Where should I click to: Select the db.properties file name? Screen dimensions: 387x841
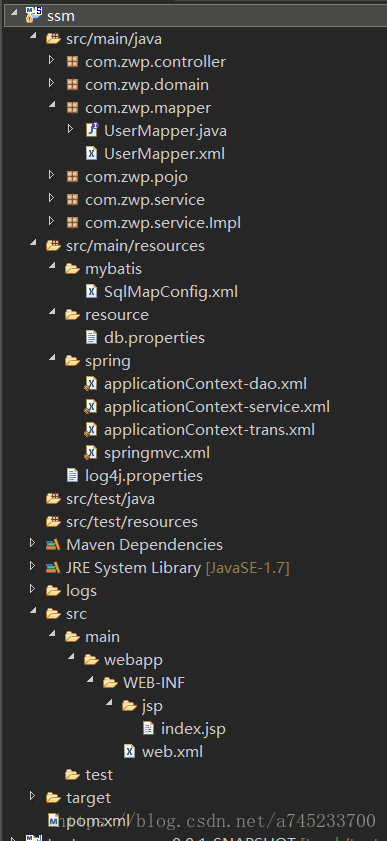coord(154,338)
